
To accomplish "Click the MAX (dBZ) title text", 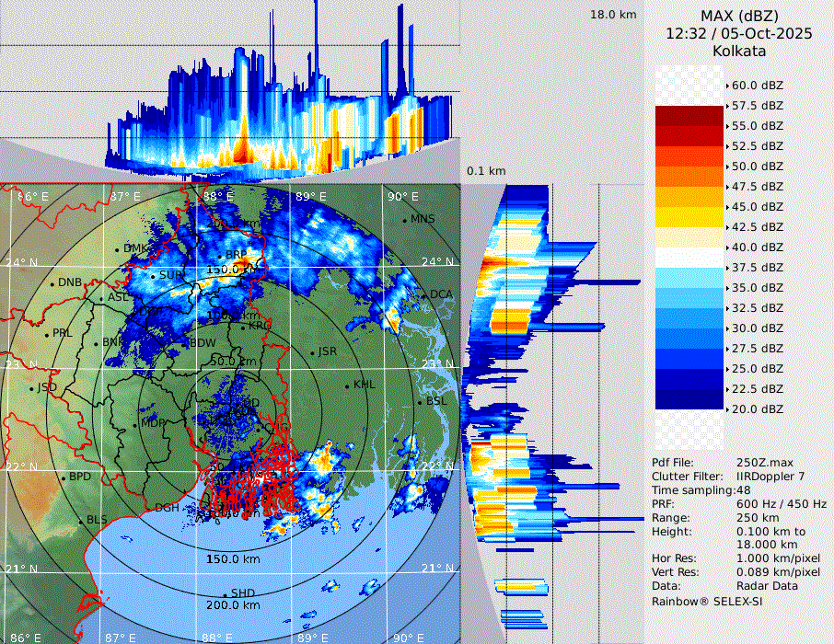I will [739, 16].
